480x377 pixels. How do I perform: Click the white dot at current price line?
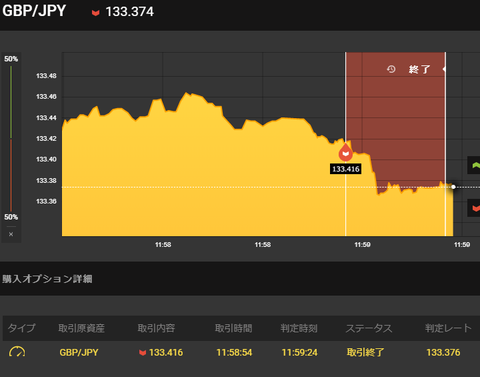453,187
